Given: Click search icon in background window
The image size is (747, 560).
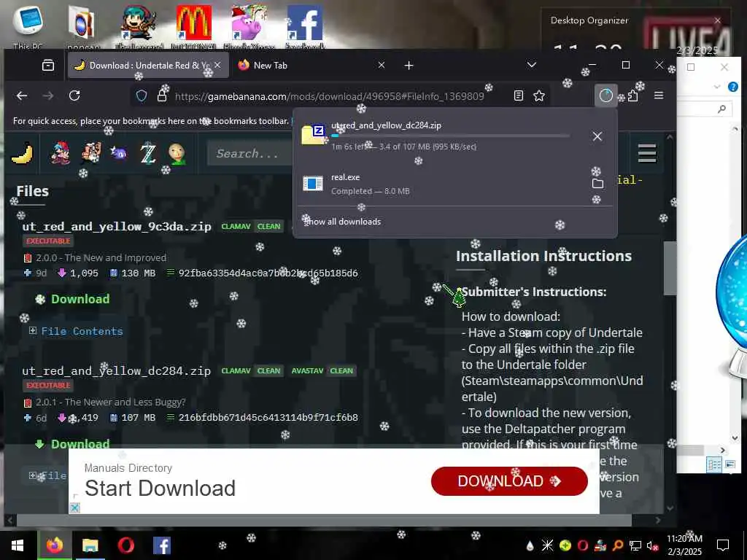Looking at the screenshot, I should (x=721, y=109).
